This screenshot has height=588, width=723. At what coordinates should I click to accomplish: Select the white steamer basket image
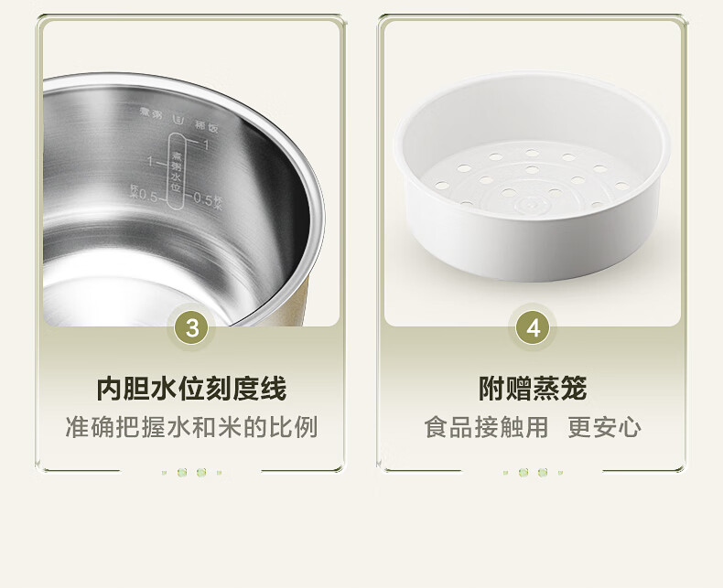(x=532, y=176)
